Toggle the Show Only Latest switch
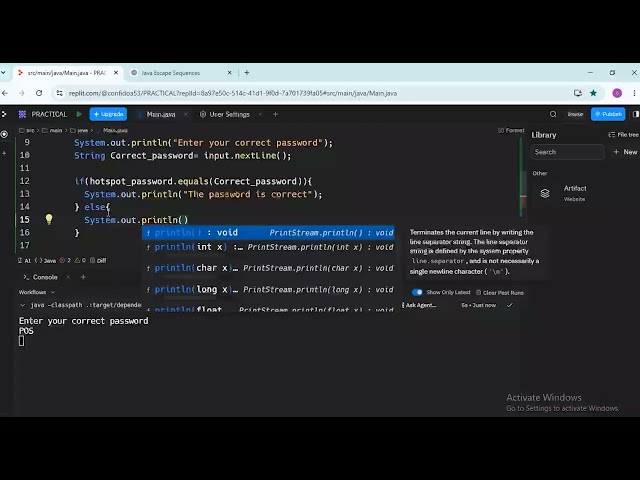 (417, 292)
